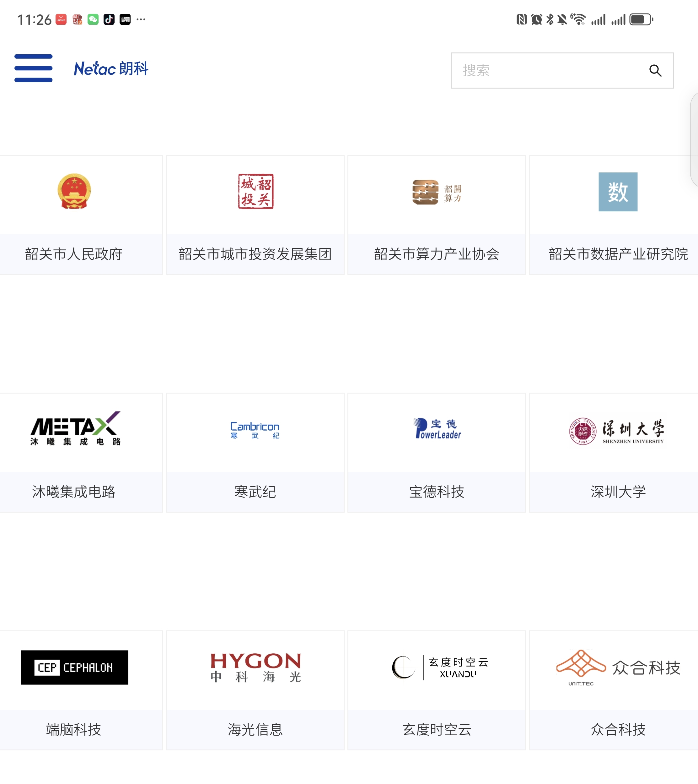The height and width of the screenshot is (784, 698).
Task: Click the Shenzhen University logo
Action: [617, 431]
